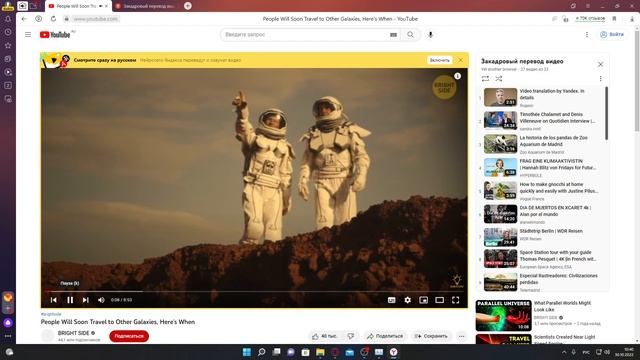640x360 pixels.
Task: Toggle playlist loop mode
Action: click(485, 78)
